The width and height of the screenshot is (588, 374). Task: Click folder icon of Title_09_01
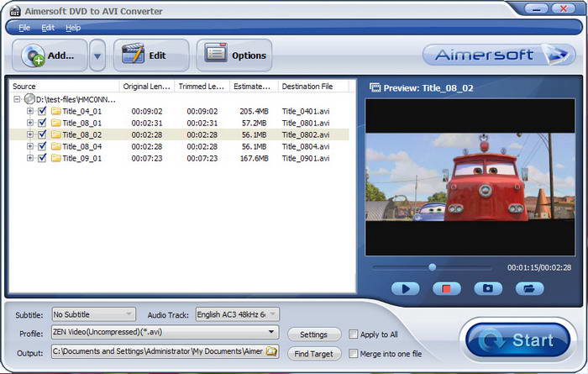point(56,158)
